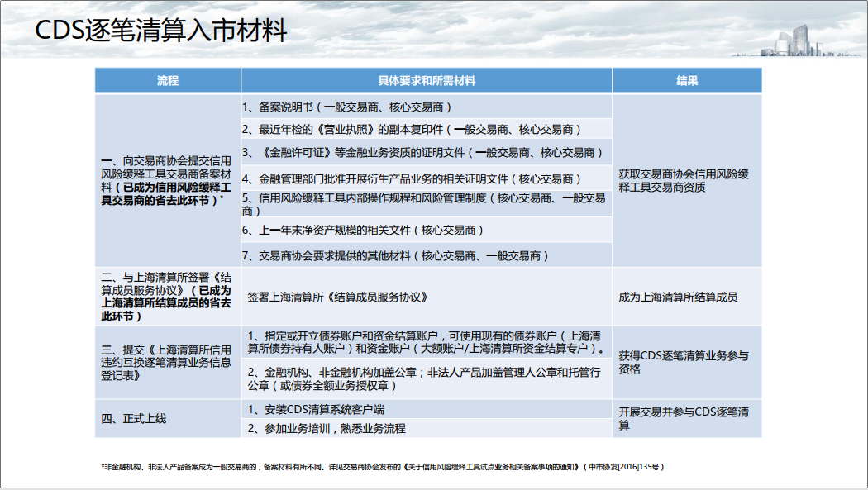Select the slide title CDS逐笔清算入市材料
This screenshot has width=868, height=490.
pos(161,31)
